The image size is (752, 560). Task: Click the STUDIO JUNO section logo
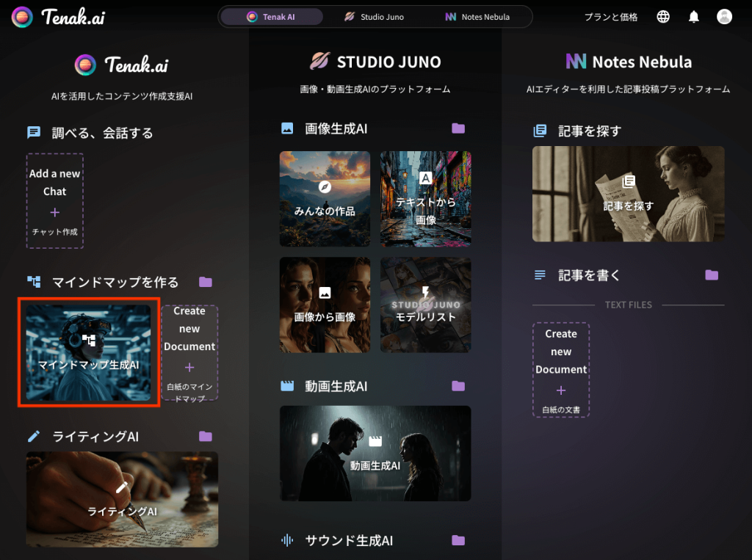click(x=375, y=62)
